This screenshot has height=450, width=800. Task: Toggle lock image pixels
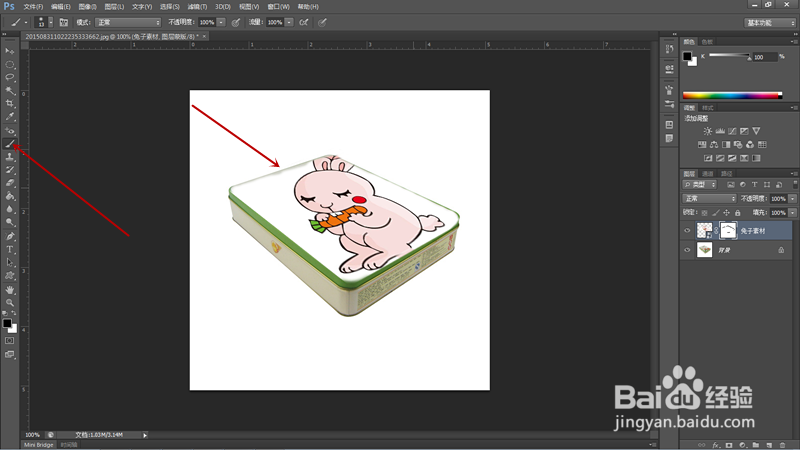[x=716, y=213]
